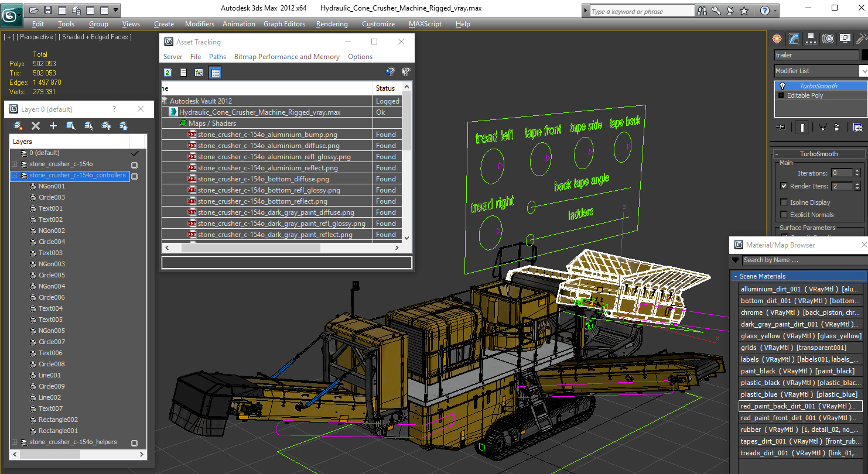Open the Create command panel tab
This screenshot has height=474, width=868.
click(777, 39)
